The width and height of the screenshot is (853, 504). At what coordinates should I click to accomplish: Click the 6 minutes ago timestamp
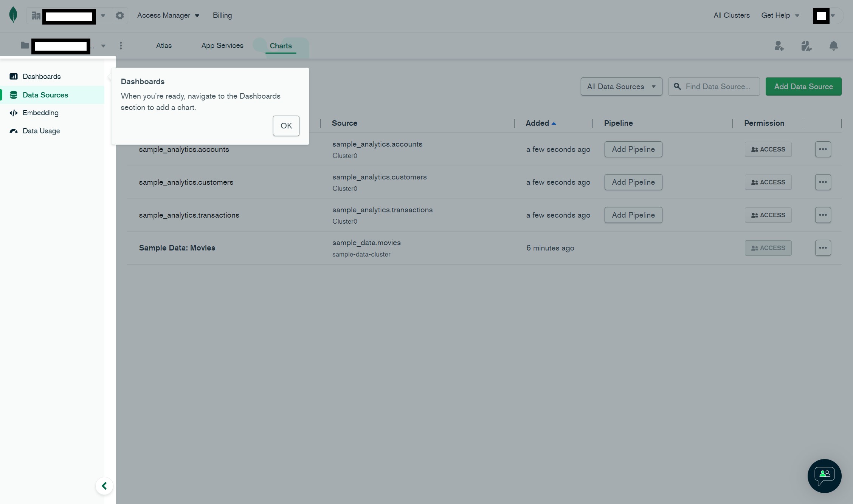pyautogui.click(x=550, y=248)
